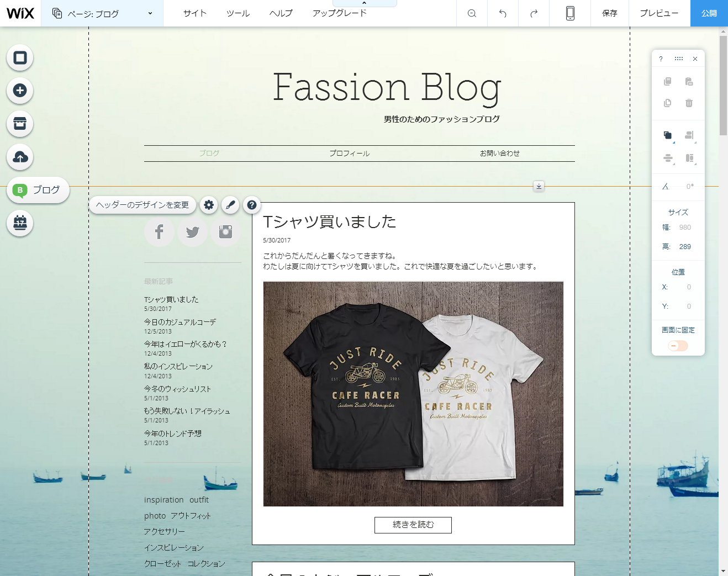
Task: Open recent post 今年のトレンド予想
Action: [x=173, y=434]
